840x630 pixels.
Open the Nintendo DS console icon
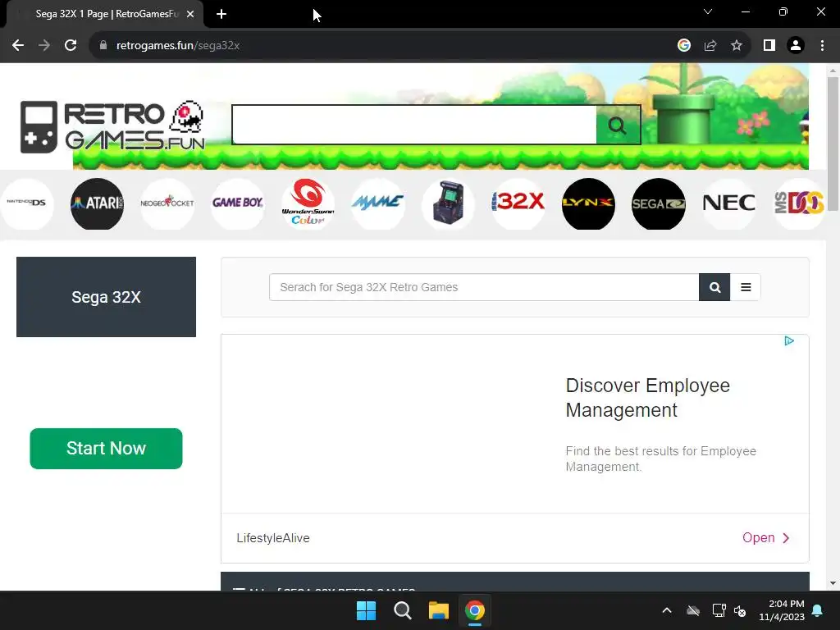tap(27, 204)
